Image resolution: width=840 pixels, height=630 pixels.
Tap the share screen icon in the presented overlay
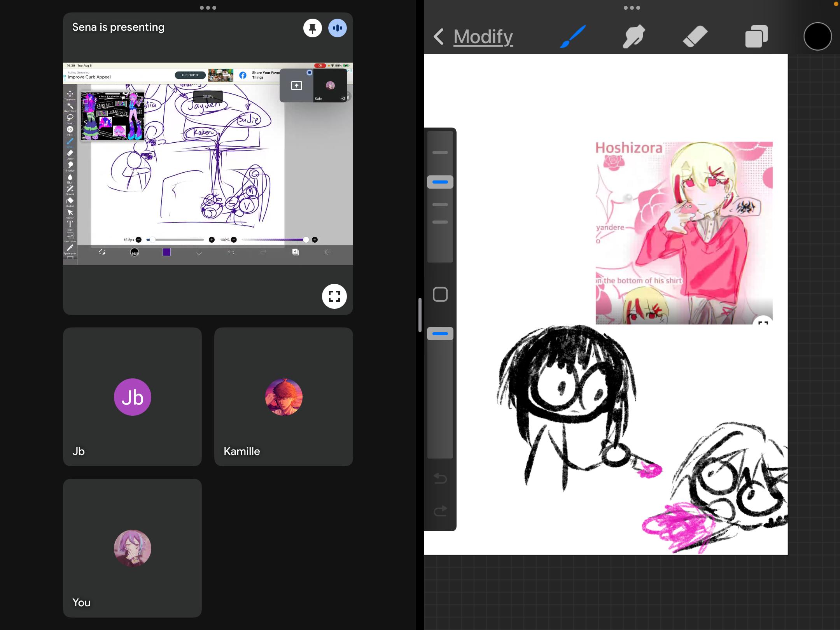(x=296, y=86)
